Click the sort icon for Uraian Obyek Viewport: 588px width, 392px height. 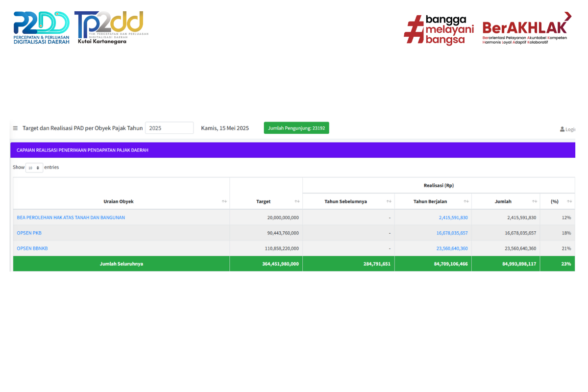pyautogui.click(x=224, y=201)
